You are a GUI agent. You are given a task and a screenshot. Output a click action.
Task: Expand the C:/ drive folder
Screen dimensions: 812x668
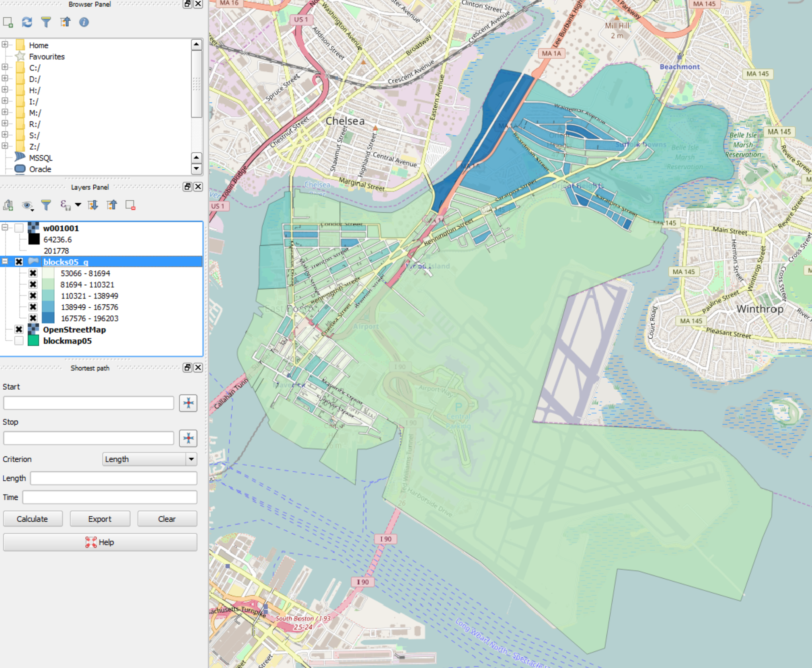point(5,68)
